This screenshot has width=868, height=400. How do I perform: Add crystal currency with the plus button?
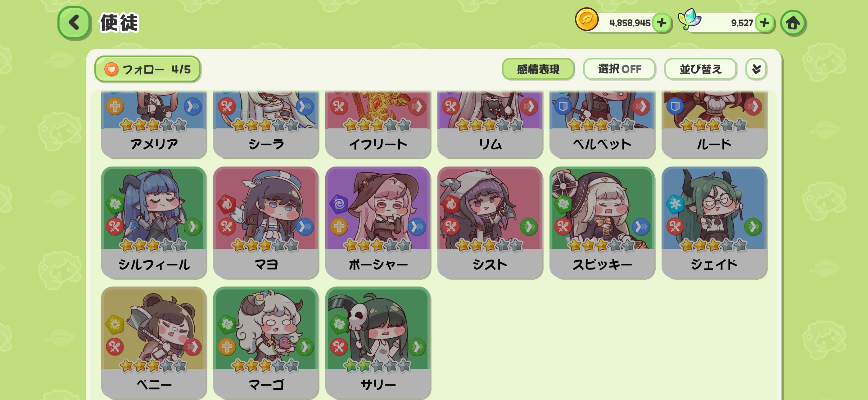[764, 23]
